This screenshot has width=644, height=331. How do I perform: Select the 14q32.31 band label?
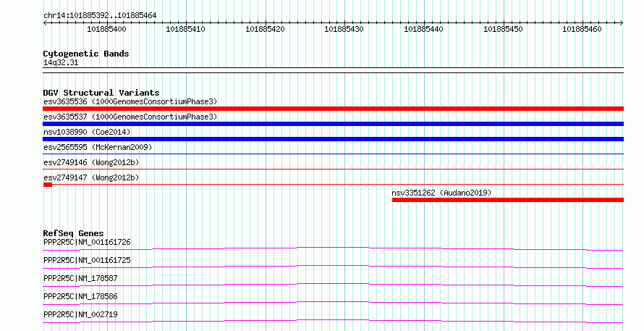pyautogui.click(x=61, y=63)
